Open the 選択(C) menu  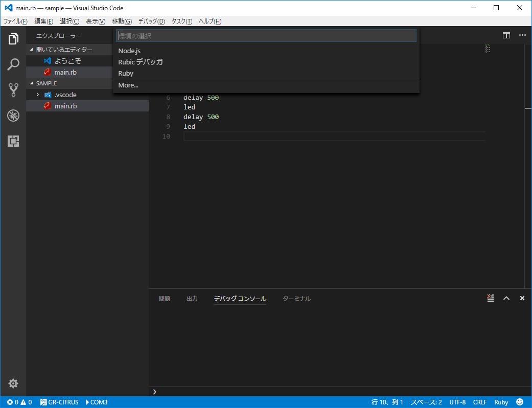tap(70, 21)
